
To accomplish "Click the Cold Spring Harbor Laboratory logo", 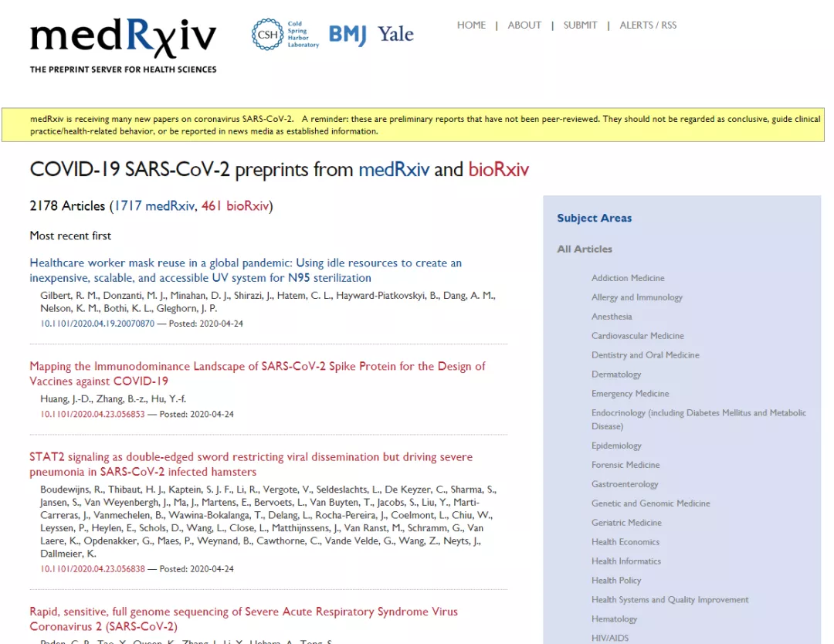I will (x=285, y=35).
